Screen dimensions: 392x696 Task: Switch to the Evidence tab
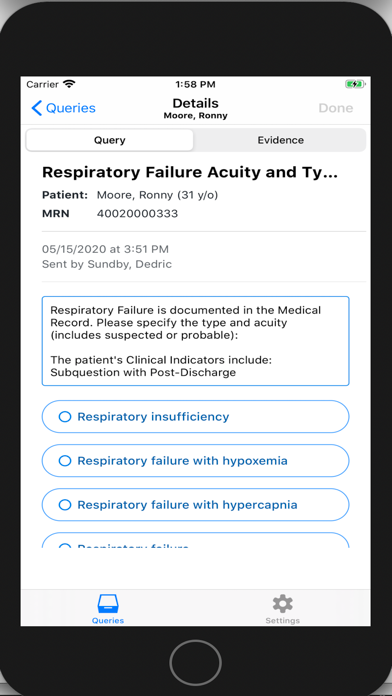tap(281, 140)
